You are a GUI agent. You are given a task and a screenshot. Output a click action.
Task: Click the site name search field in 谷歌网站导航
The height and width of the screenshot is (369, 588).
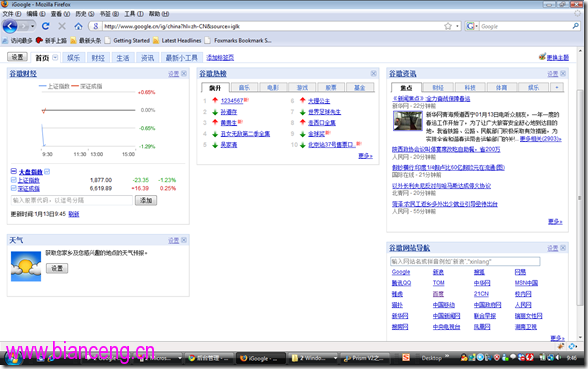point(465,261)
